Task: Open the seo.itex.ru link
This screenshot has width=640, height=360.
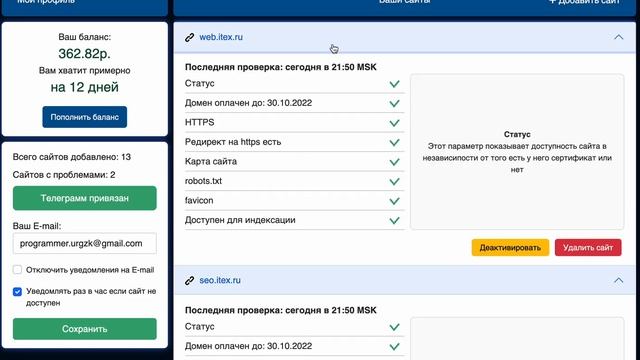Action: click(x=220, y=280)
